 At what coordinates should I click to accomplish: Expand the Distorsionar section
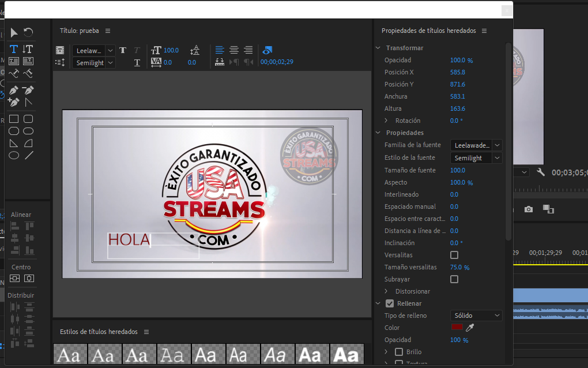click(386, 291)
